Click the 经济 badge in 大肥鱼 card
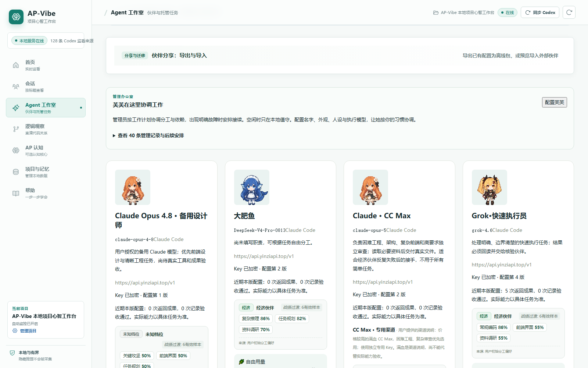588x368 pixels. [x=246, y=308]
